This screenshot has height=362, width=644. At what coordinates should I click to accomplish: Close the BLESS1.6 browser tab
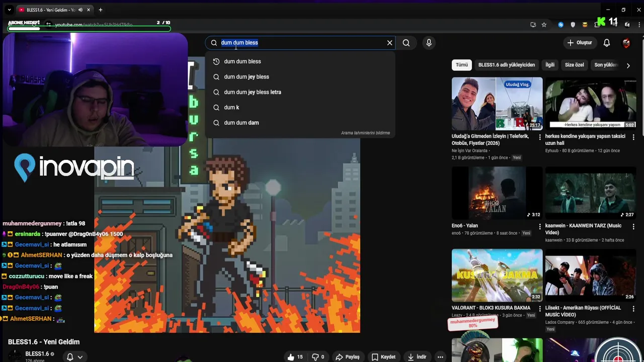pyautogui.click(x=89, y=10)
